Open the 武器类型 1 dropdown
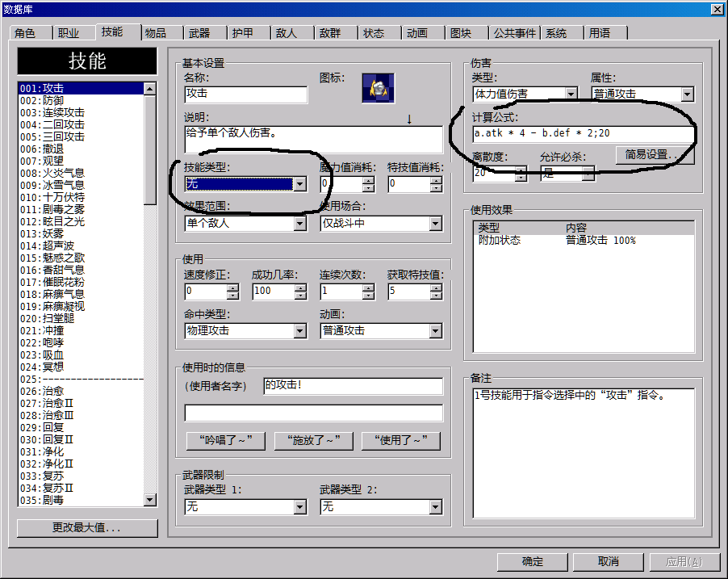Image resolution: width=728 pixels, height=579 pixels. [300, 507]
